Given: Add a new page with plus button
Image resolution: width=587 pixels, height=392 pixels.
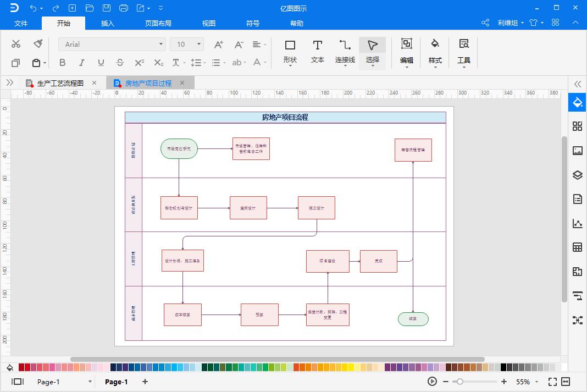Looking at the screenshot, I should [x=145, y=382].
